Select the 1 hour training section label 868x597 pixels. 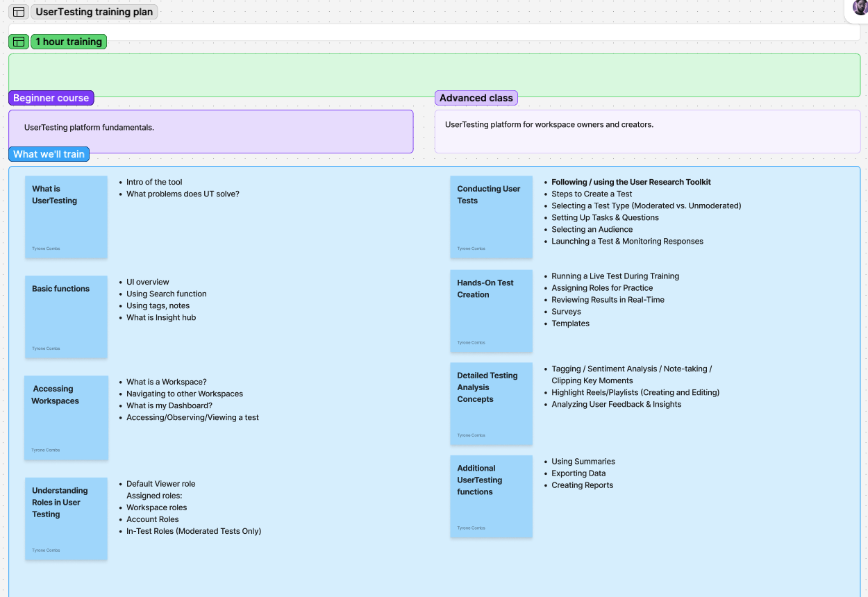[69, 42]
